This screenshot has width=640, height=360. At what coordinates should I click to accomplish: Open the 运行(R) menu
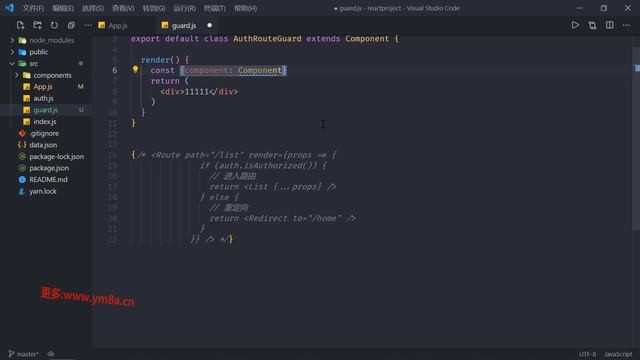184,8
